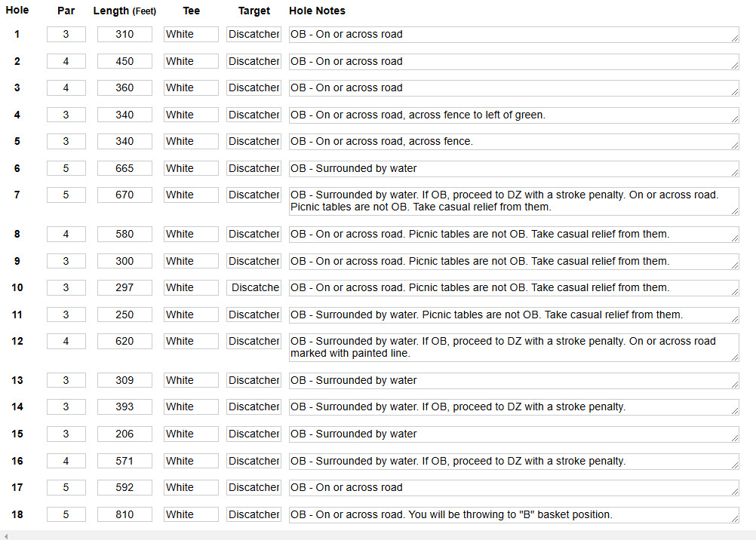This screenshot has width=756, height=540.
Task: Click hole 18 notes about B basket
Action: [x=514, y=515]
